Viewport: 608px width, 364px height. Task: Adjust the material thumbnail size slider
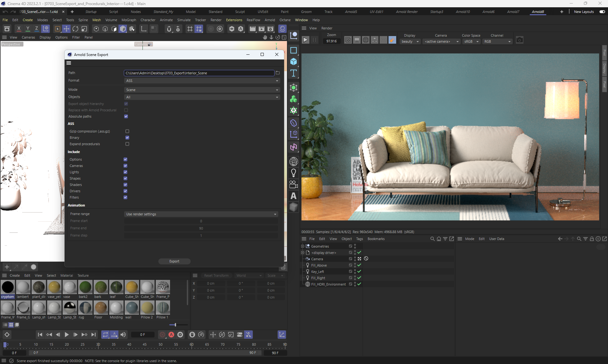(x=175, y=325)
